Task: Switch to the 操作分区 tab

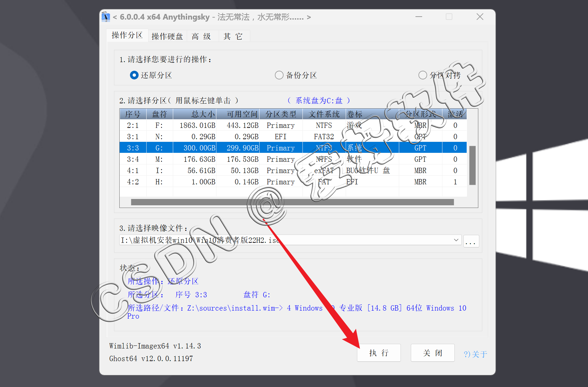Action: (127, 35)
